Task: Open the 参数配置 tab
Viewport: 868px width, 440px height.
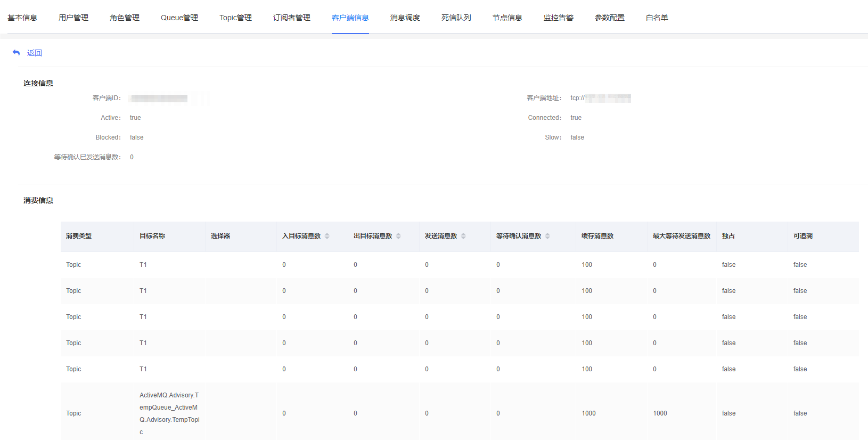Action: click(610, 18)
